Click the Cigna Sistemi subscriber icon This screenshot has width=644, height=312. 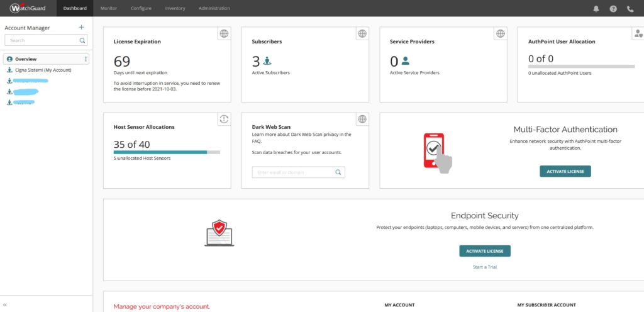coord(9,70)
